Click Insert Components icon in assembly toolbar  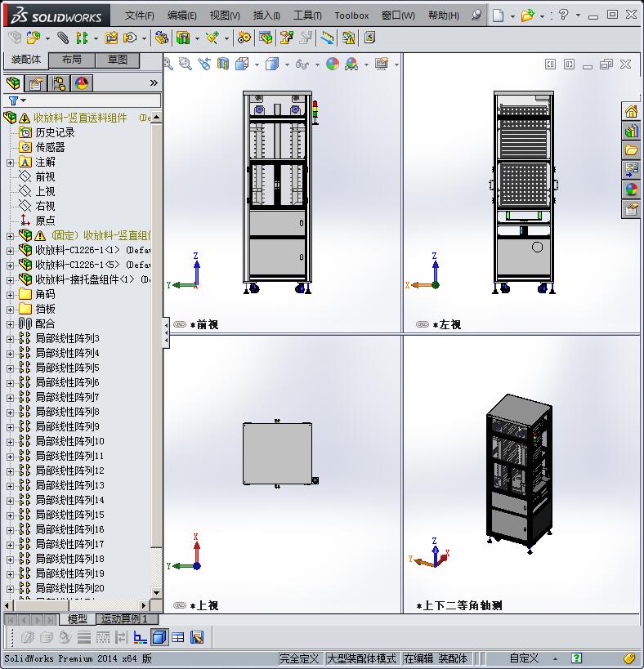click(34, 38)
